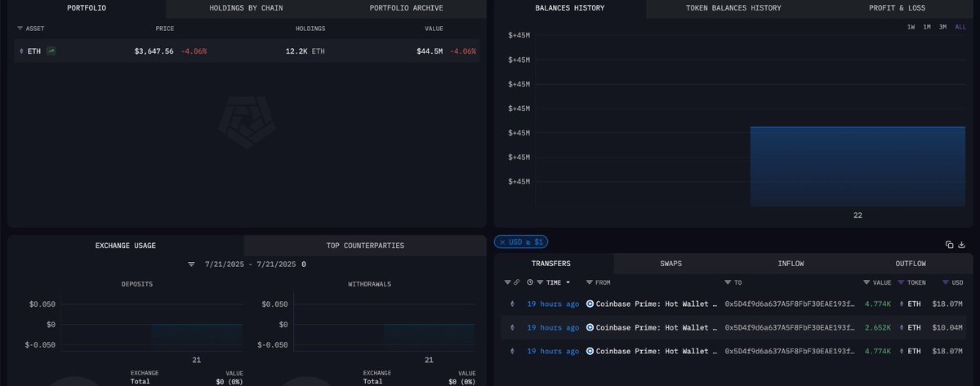Open the 0x5D4f9d6a... address in the $10.04M row

(x=790, y=327)
